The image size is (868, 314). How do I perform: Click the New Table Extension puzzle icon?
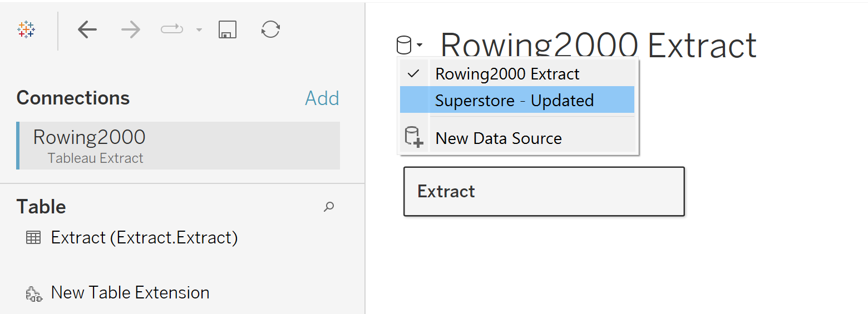(x=34, y=294)
